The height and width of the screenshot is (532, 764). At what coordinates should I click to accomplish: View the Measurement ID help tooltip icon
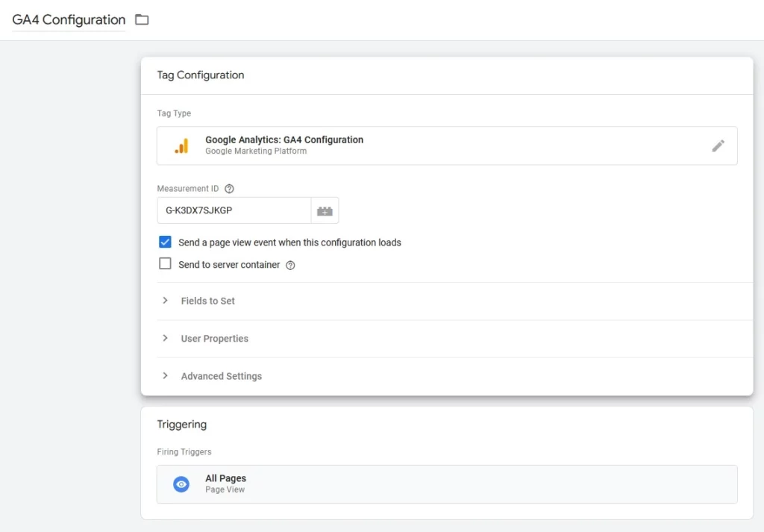228,188
